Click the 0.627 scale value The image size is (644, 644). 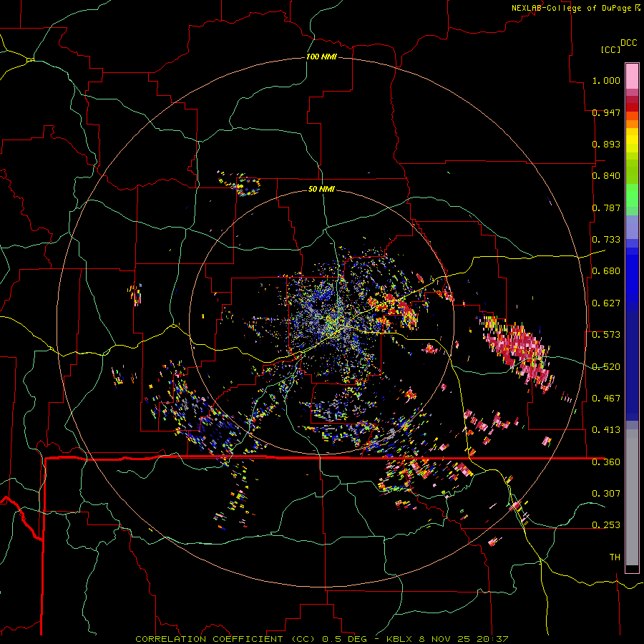[x=606, y=303]
